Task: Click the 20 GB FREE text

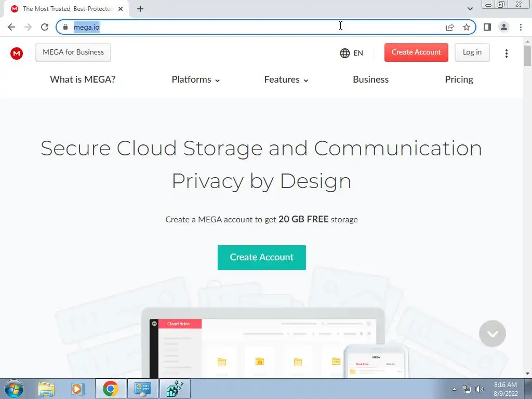Action: [303, 219]
